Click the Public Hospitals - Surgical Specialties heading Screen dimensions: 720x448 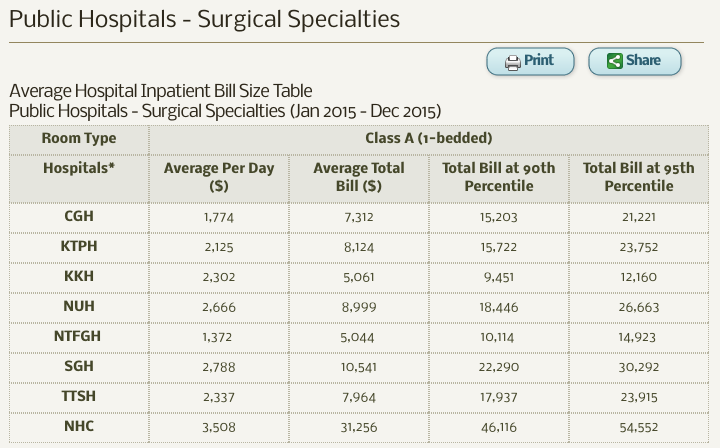204,19
